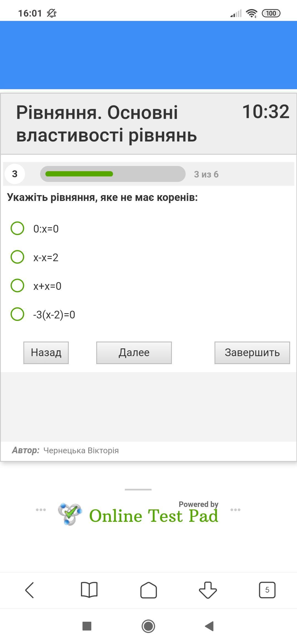Click the Online Test Pad logo icon
Image resolution: width=297 pixels, height=644 pixels.
(70, 514)
